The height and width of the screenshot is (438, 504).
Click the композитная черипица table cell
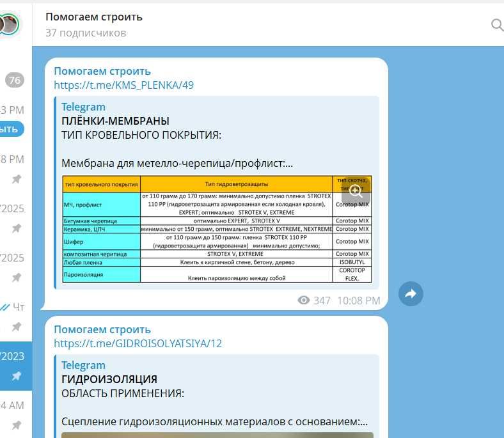pos(102,254)
